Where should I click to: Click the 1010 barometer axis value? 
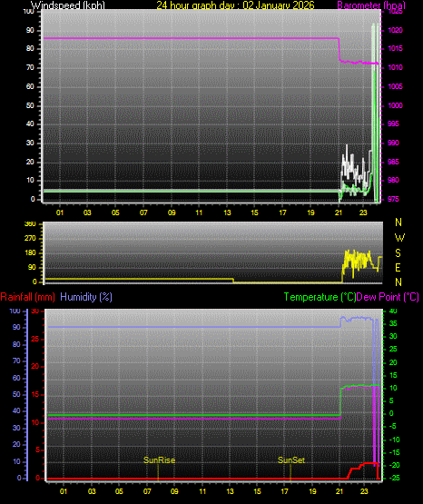pos(395,67)
